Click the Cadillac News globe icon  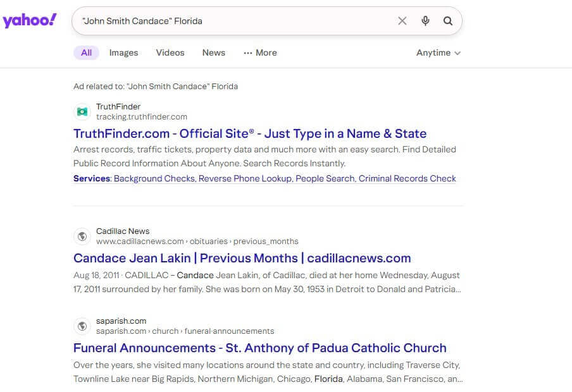coord(82,236)
